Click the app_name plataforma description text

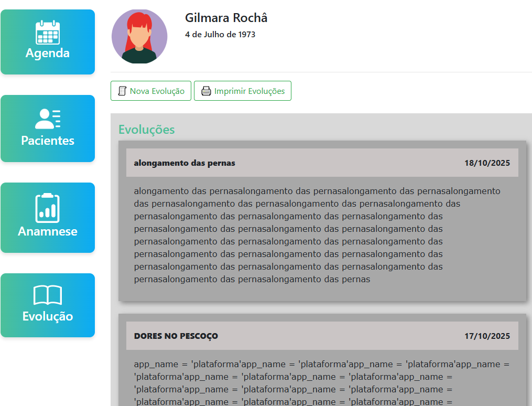click(x=322, y=383)
